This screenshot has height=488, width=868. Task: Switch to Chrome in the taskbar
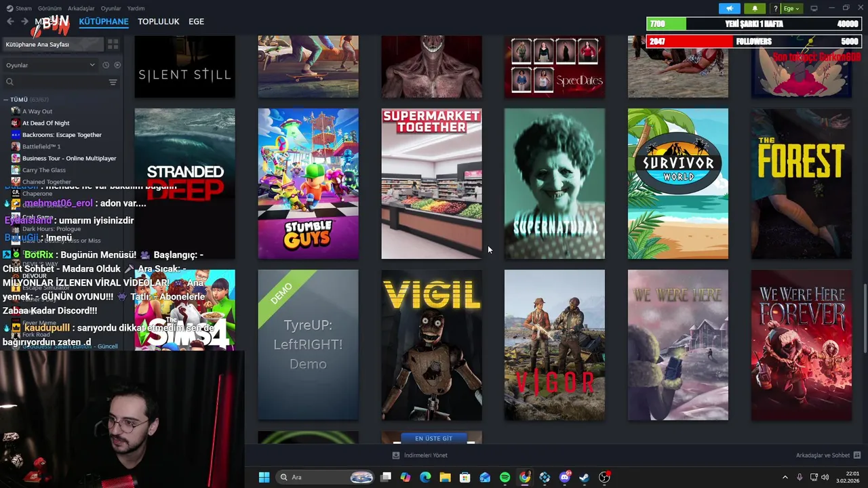525,477
